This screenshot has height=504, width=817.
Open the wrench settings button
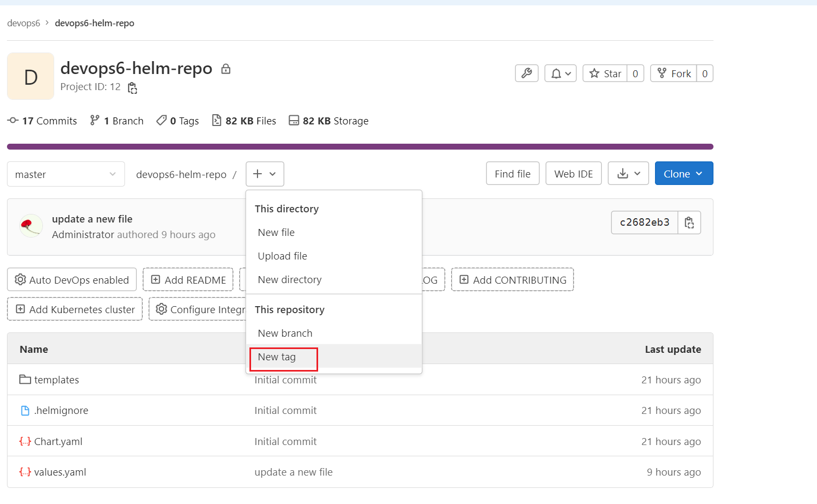[x=527, y=73]
